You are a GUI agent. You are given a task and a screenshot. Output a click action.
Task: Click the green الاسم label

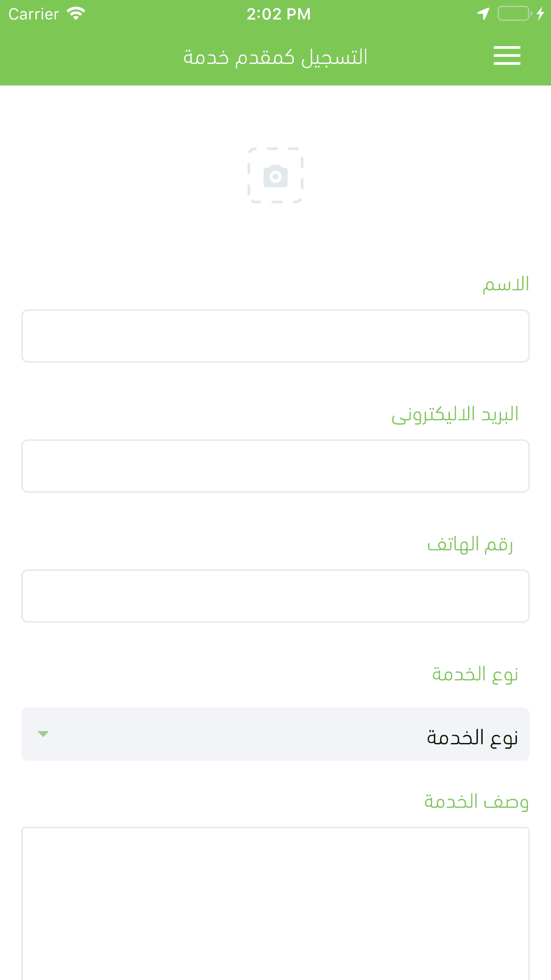[x=506, y=285]
